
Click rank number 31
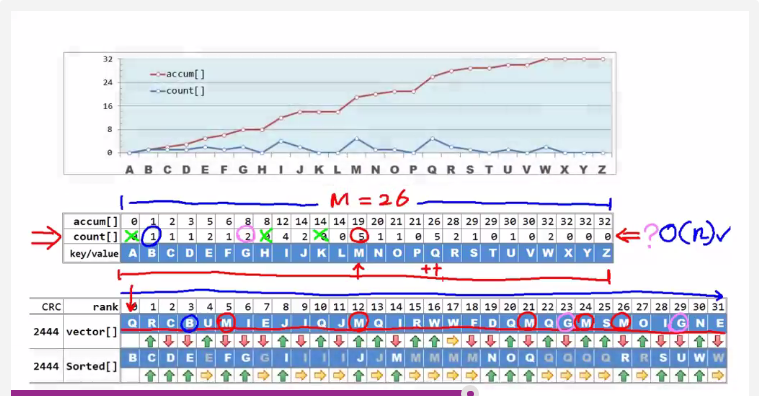[x=717, y=306]
